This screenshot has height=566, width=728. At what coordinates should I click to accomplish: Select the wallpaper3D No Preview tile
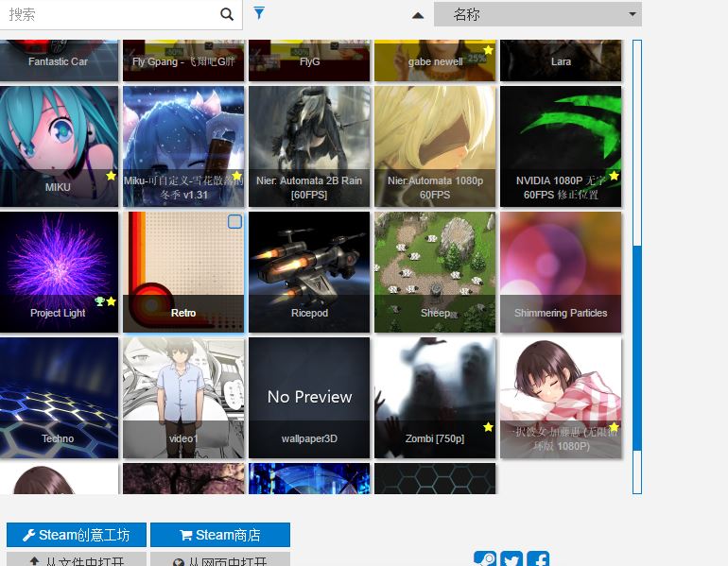(x=309, y=398)
